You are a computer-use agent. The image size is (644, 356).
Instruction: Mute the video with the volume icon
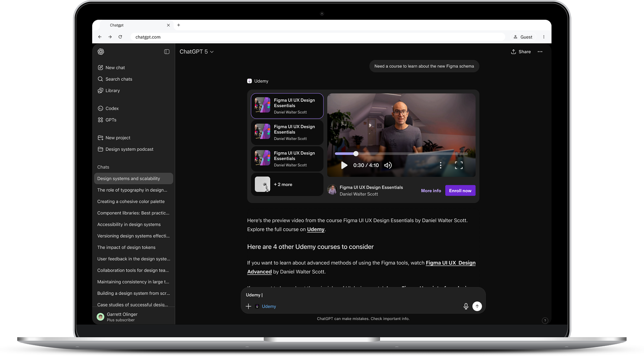click(388, 165)
